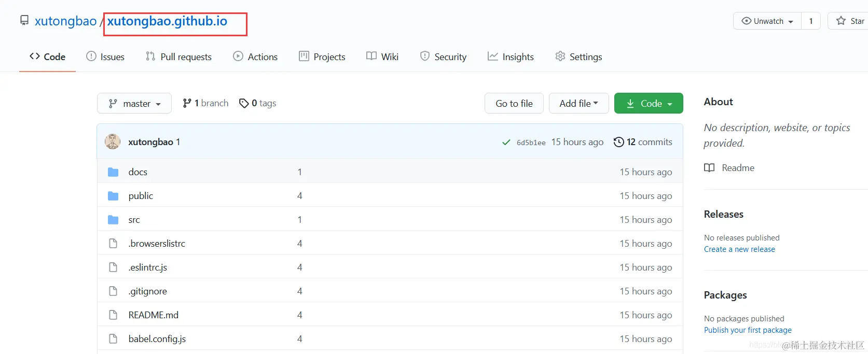Open the .browserslistrc file

(x=157, y=243)
